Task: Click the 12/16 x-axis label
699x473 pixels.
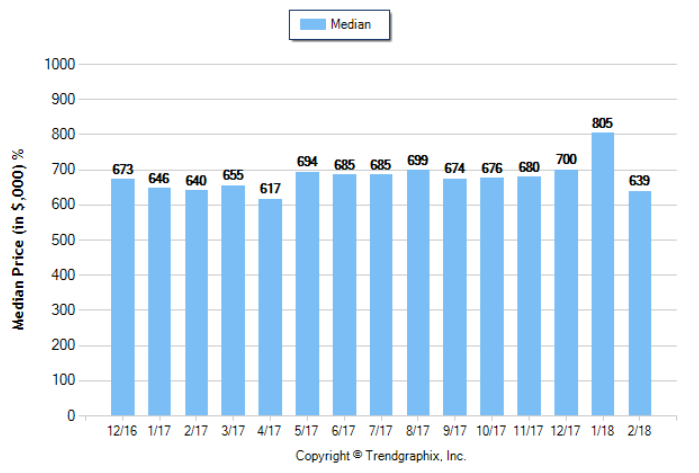Action: (122, 431)
